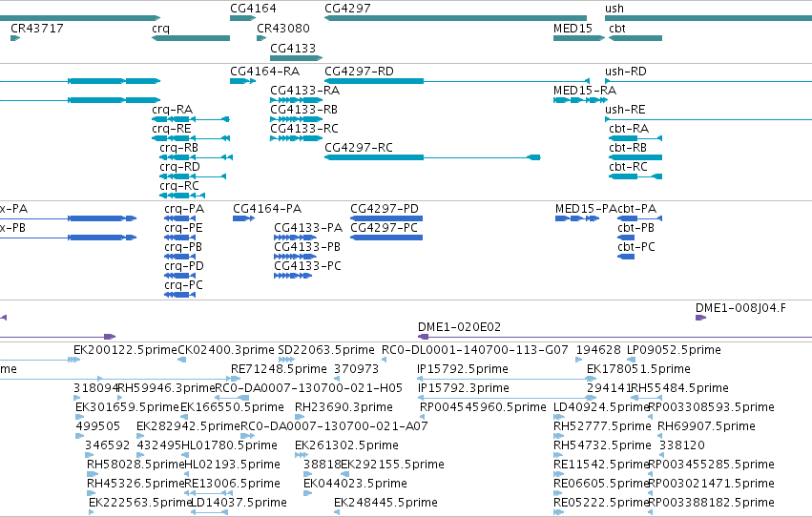Click the IP15792.5prime EST label
This screenshot has width=812, height=517.
[x=463, y=369]
